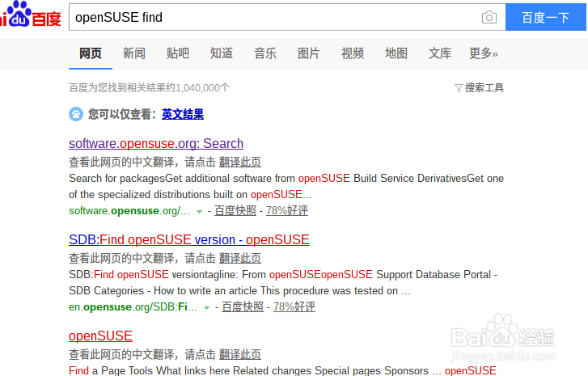
Task: Open the 文库 tab
Action: coord(440,53)
